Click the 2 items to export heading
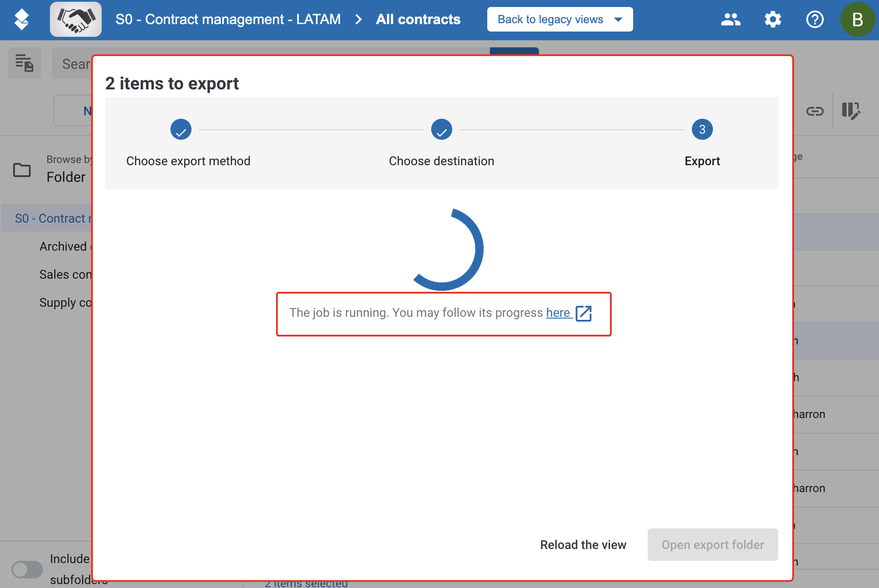Screen dimensions: 879x588 [172, 83]
